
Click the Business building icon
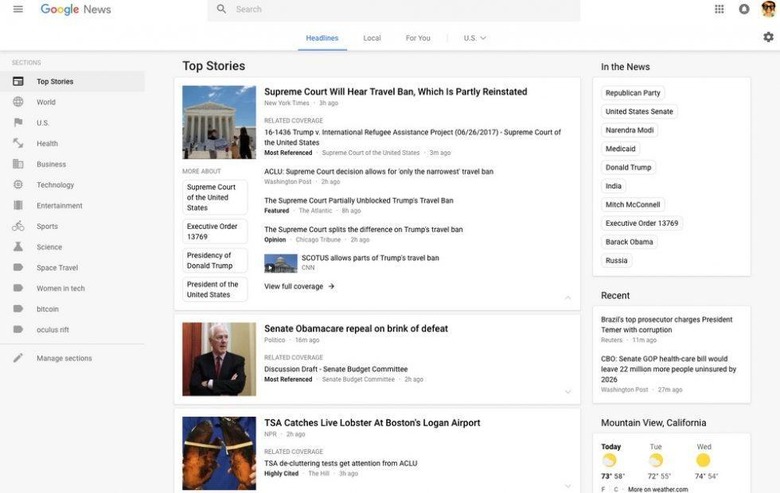point(18,164)
